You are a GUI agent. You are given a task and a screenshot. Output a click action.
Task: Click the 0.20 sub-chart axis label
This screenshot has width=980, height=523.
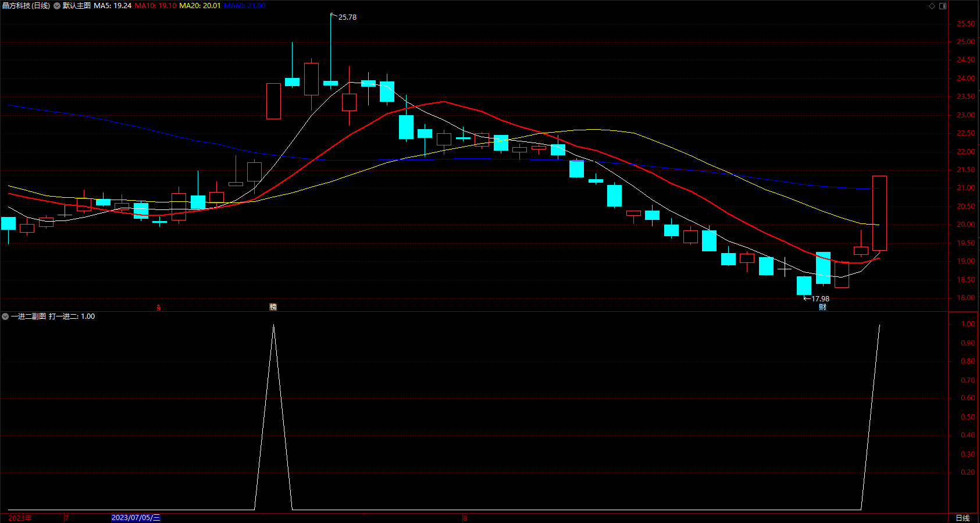click(968, 472)
